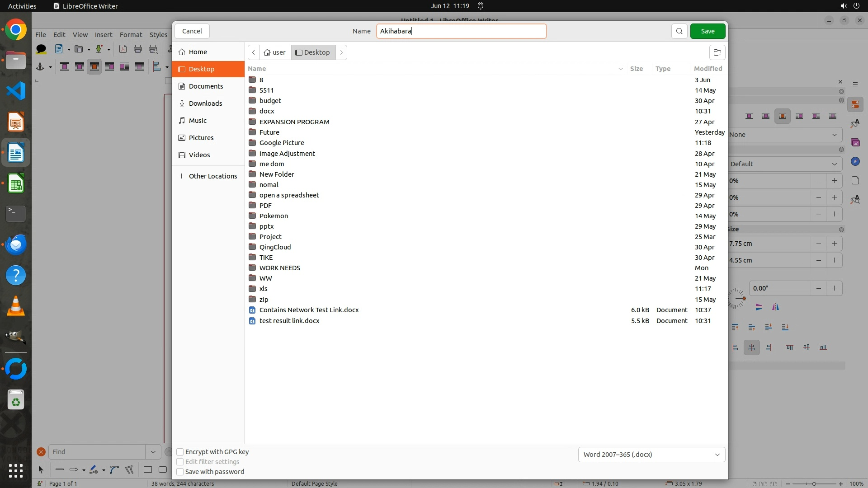
Task: Sort list by Size column
Action: click(636, 69)
